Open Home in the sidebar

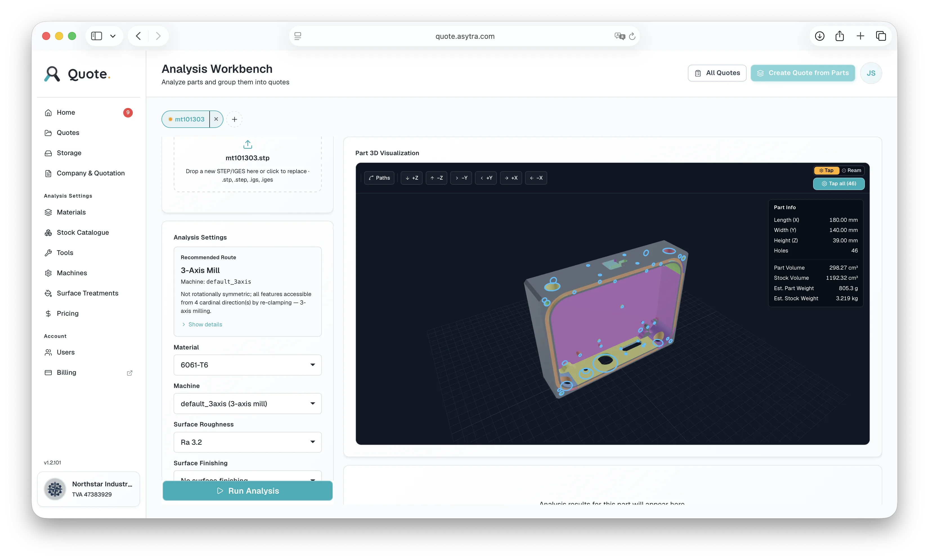[x=88, y=112]
